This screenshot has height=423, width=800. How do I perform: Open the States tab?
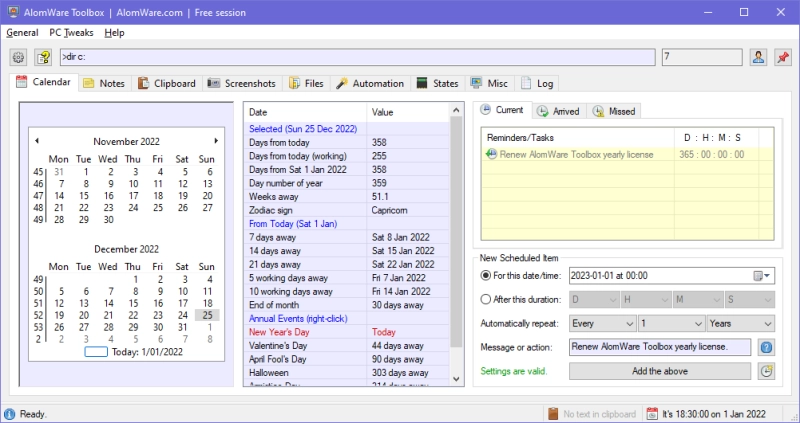438,84
